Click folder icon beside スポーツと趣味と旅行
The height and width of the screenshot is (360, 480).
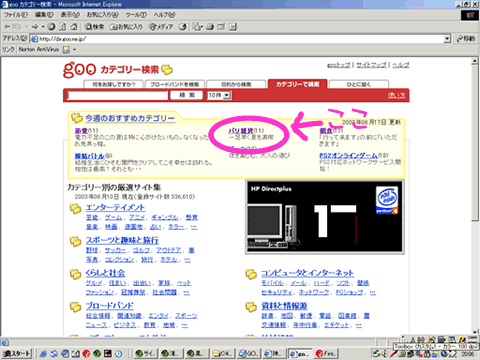pos(75,241)
